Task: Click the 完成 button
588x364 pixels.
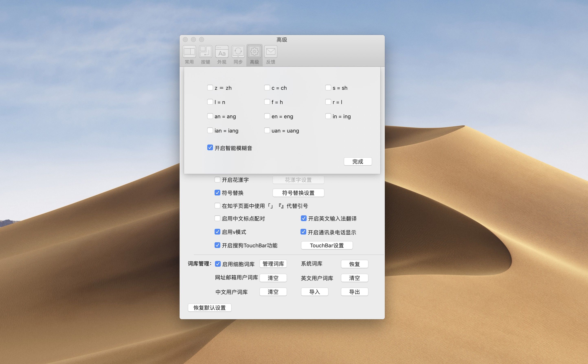Action: click(x=358, y=161)
